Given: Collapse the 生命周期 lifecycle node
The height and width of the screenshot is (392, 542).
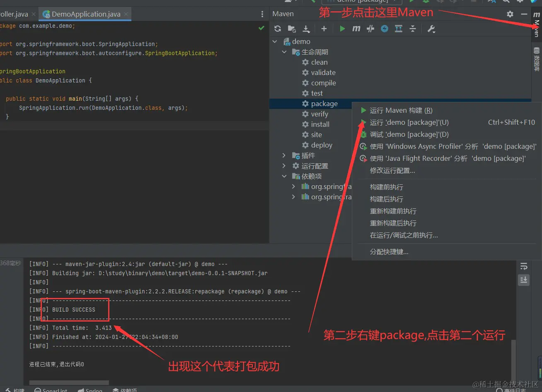Looking at the screenshot, I should click(284, 52).
